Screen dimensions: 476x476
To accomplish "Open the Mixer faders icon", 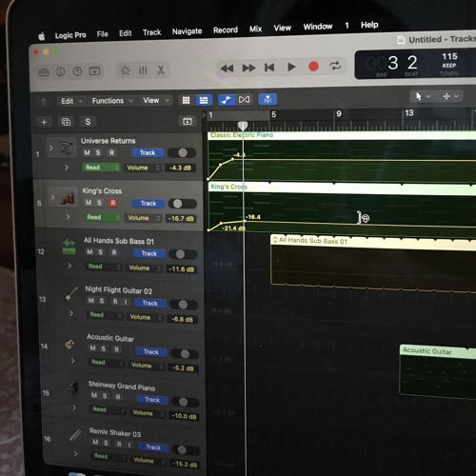I will click(x=143, y=70).
